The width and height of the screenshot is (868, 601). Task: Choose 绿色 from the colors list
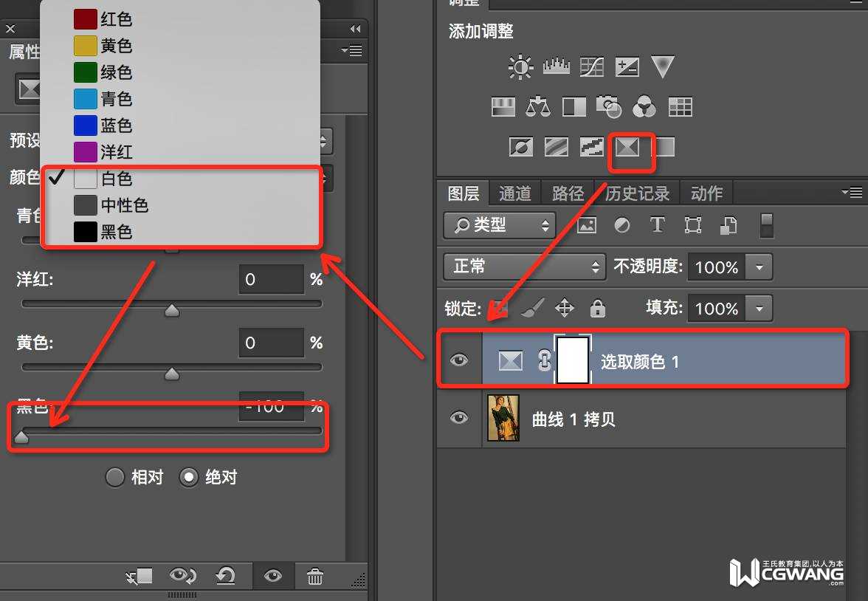coord(180,72)
